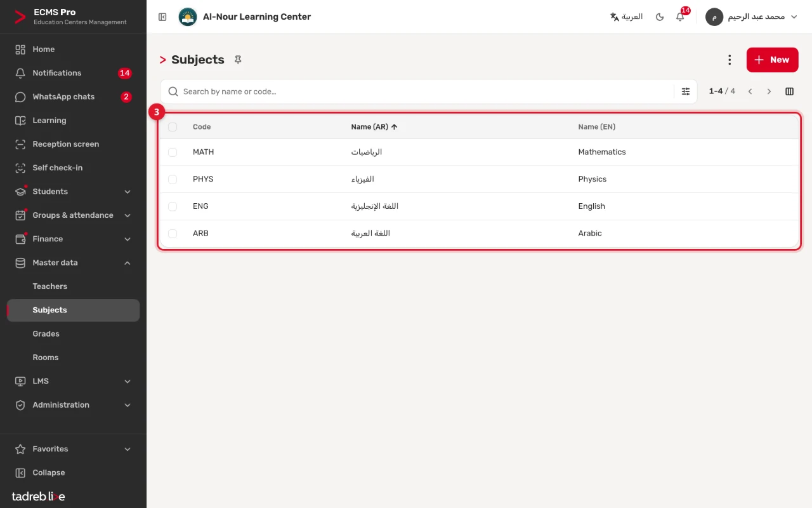
Task: Open the Learning section
Action: (x=73, y=121)
